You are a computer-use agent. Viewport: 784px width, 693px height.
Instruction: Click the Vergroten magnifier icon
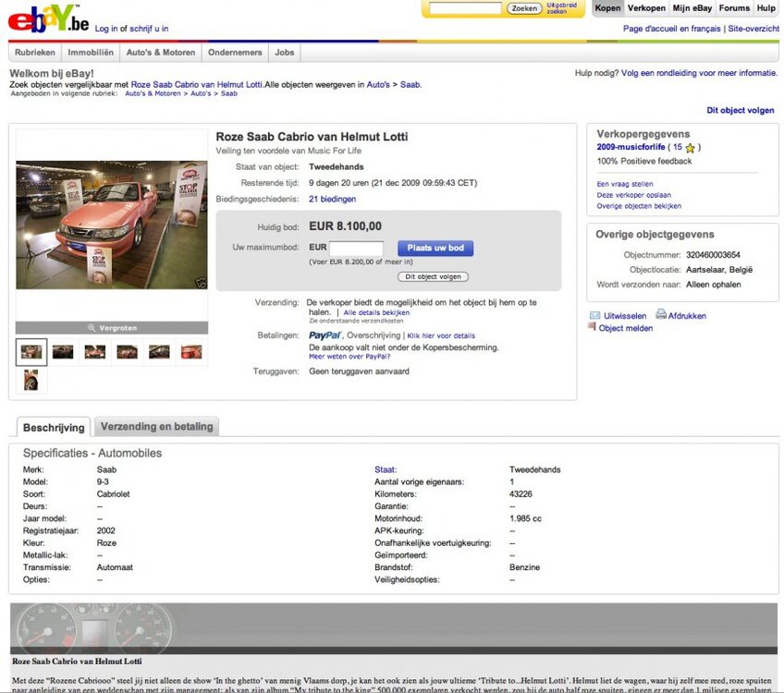(x=92, y=328)
